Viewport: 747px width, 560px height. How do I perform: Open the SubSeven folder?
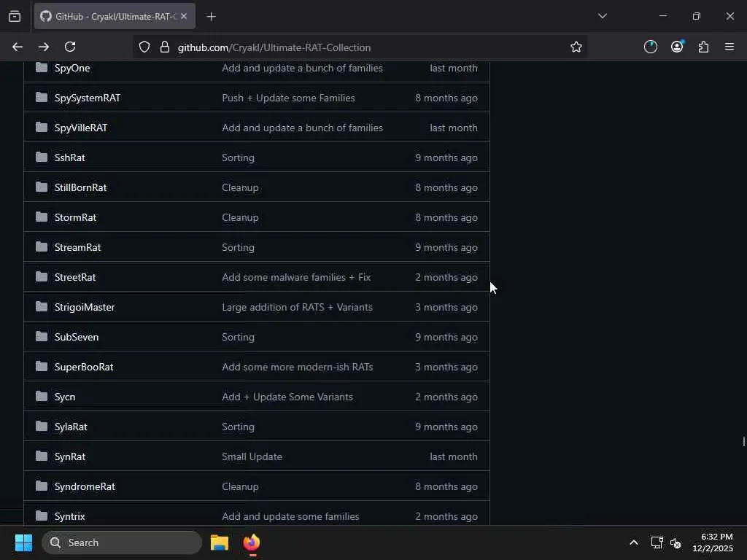[76, 337]
